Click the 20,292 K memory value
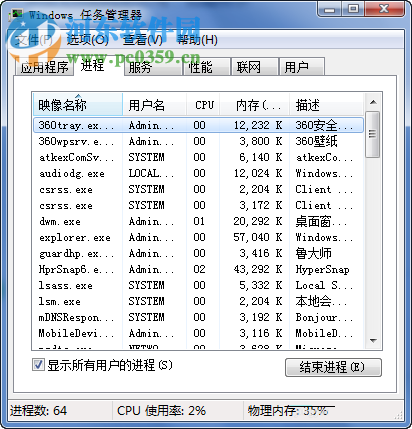 click(x=258, y=221)
